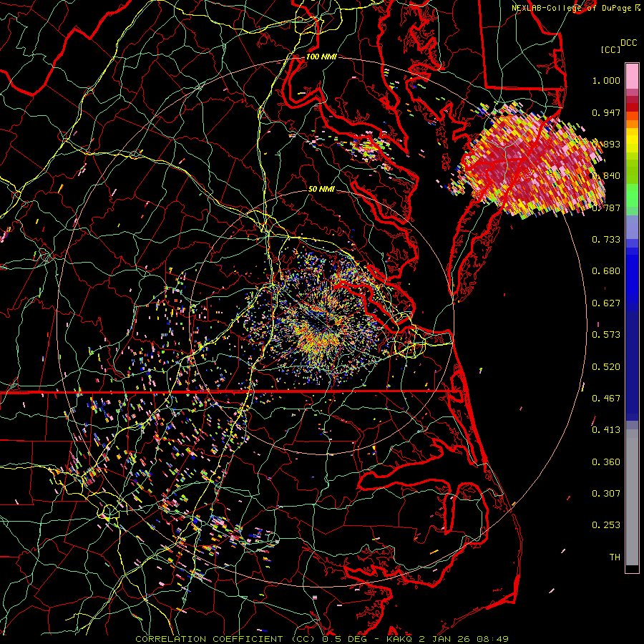Click the 1.000 value on color scale

[606, 80]
